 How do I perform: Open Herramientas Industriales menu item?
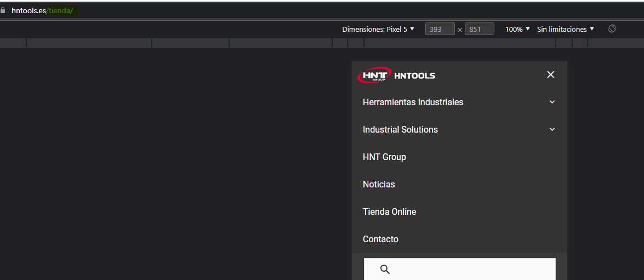[413, 102]
